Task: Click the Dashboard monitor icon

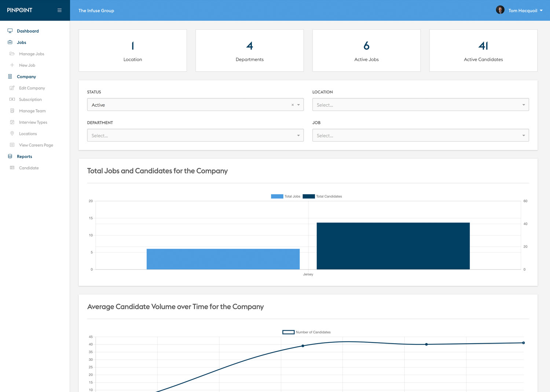Action: click(10, 31)
